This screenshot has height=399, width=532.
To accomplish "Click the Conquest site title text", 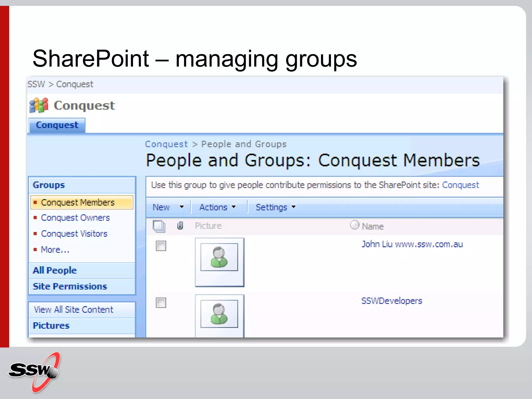I will click(84, 105).
